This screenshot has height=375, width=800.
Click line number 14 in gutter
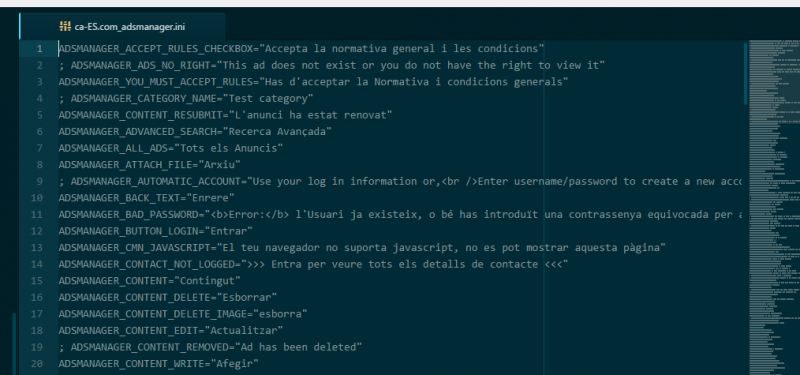pyautogui.click(x=37, y=264)
